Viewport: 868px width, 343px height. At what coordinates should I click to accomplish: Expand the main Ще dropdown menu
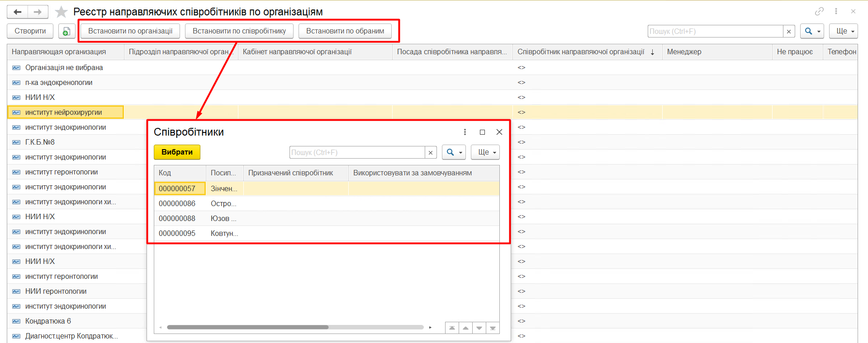pyautogui.click(x=846, y=31)
